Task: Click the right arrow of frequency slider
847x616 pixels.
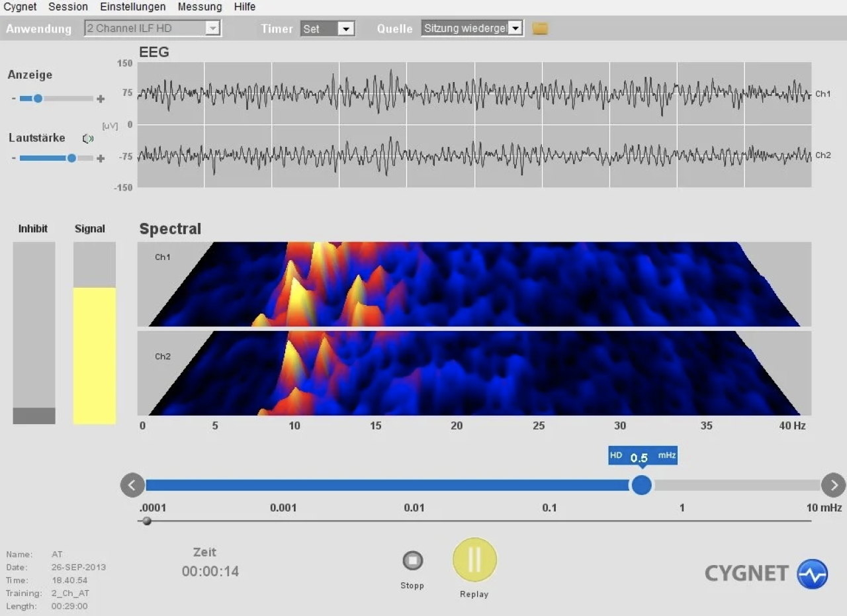Action: [833, 486]
